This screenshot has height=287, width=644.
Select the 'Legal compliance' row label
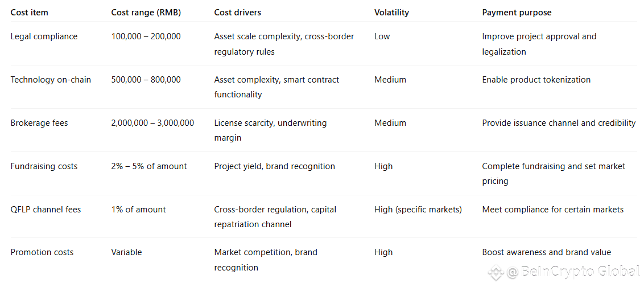point(44,36)
